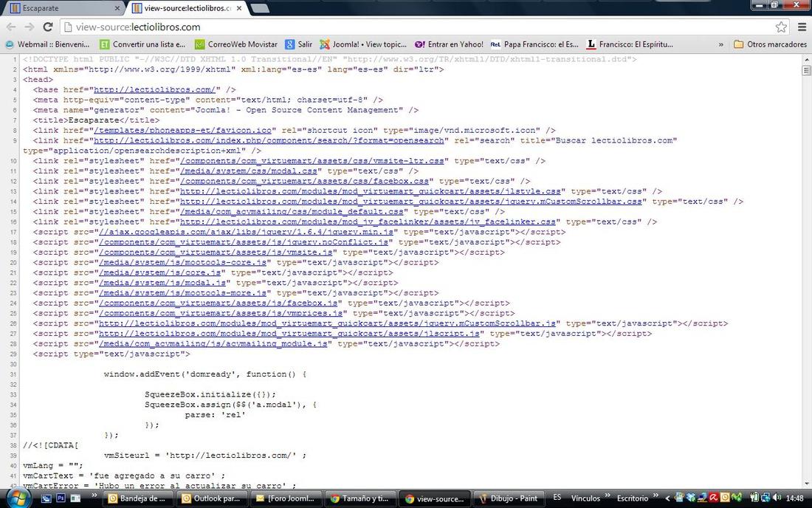
Task: Open the googleapis jquery.min.js script link
Action: pyautogui.click(x=246, y=232)
